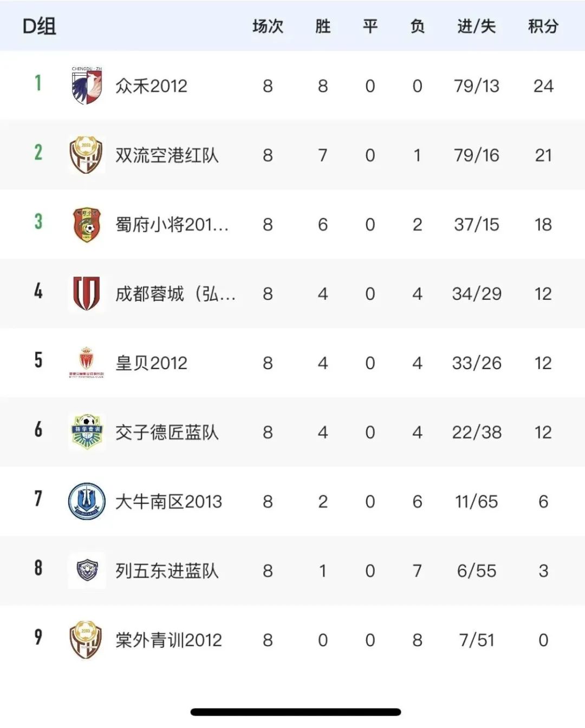Click the 皇贝2012 club emblem
The image size is (585, 728).
click(x=87, y=362)
